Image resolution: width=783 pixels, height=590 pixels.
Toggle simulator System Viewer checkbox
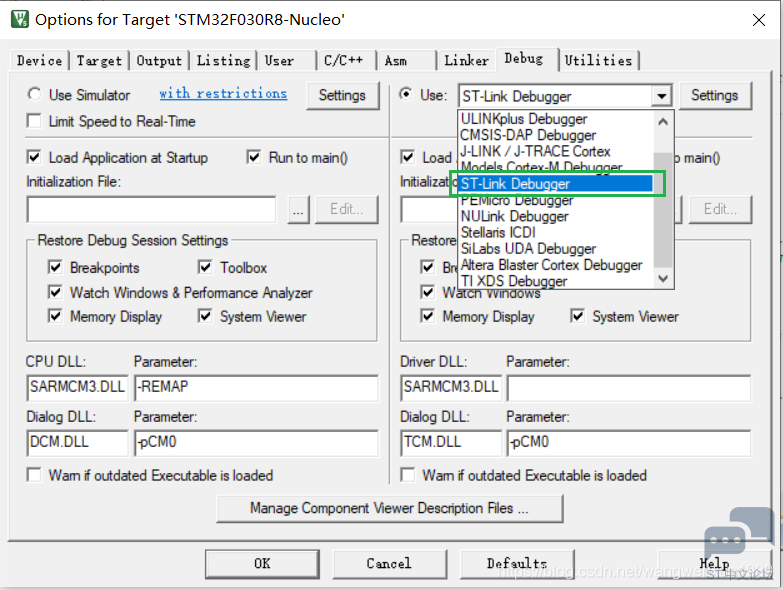click(205, 316)
